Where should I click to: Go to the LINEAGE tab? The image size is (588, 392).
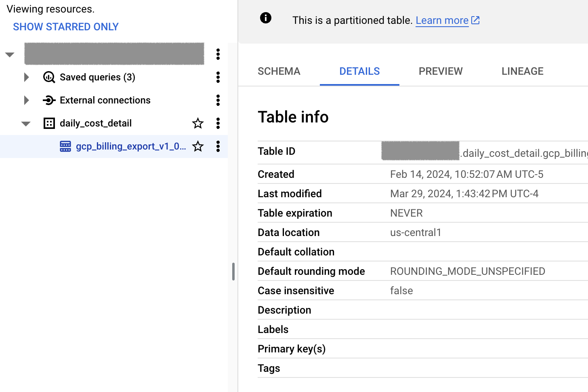pyautogui.click(x=523, y=71)
